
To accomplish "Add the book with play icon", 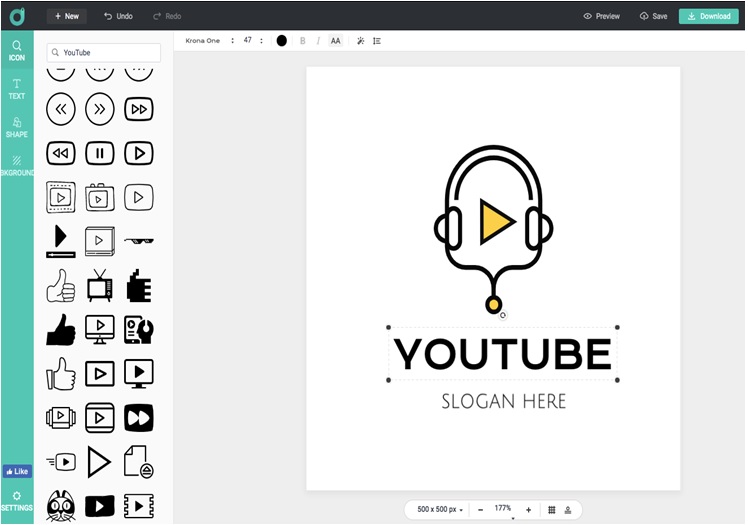I will pyautogui.click(x=100, y=241).
